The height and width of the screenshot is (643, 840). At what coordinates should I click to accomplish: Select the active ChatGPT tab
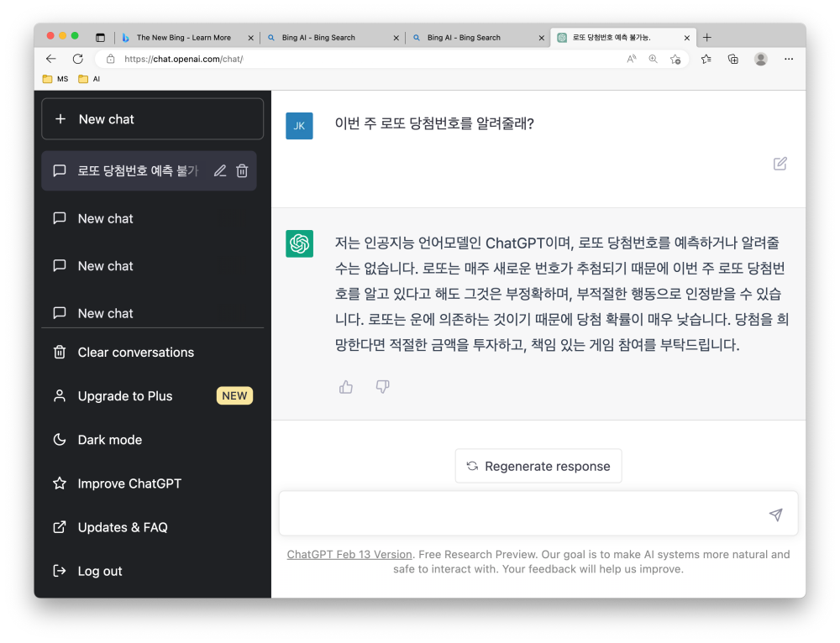[622, 38]
